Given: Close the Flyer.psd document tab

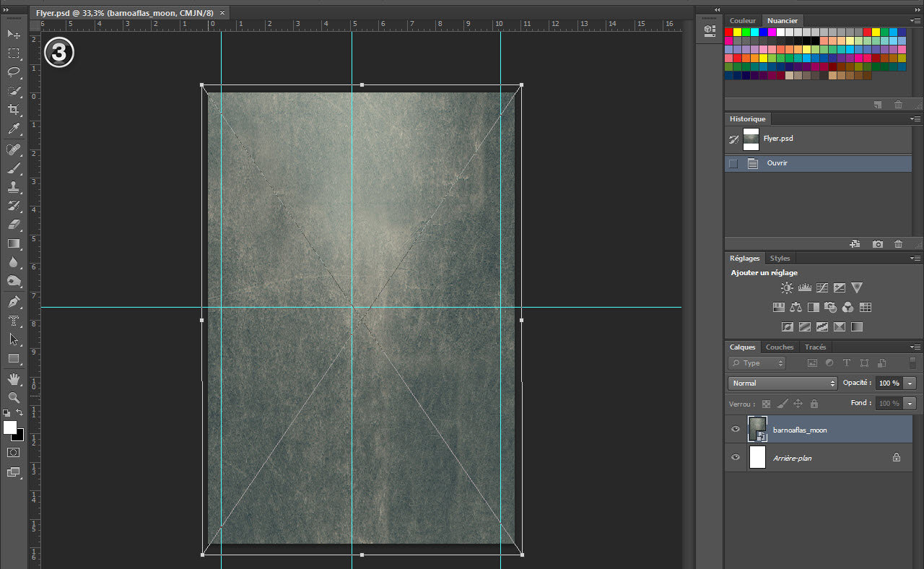Looking at the screenshot, I should tap(222, 13).
